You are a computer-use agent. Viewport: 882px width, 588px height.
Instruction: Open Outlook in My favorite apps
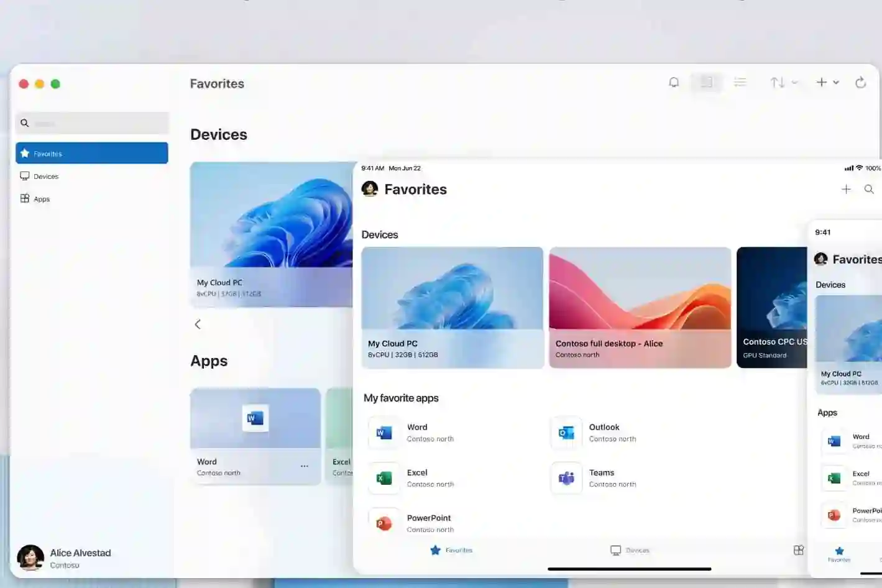coord(566,433)
